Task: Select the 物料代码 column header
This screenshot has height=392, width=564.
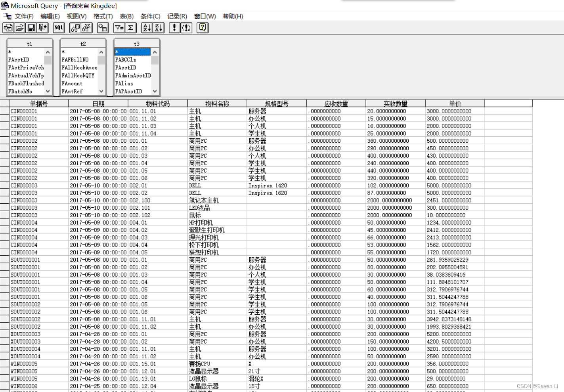Action: click(158, 103)
